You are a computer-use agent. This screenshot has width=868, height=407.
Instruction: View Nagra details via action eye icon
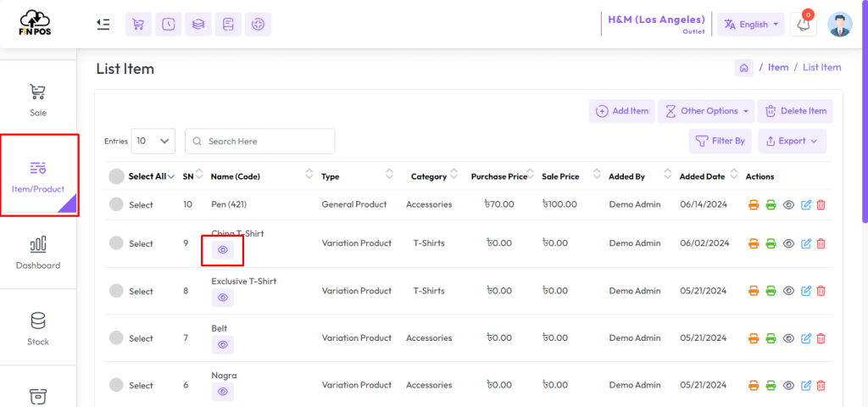tap(789, 385)
